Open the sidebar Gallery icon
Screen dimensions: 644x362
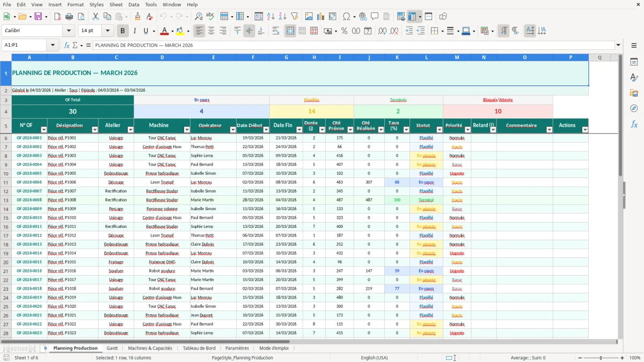pos(634,93)
